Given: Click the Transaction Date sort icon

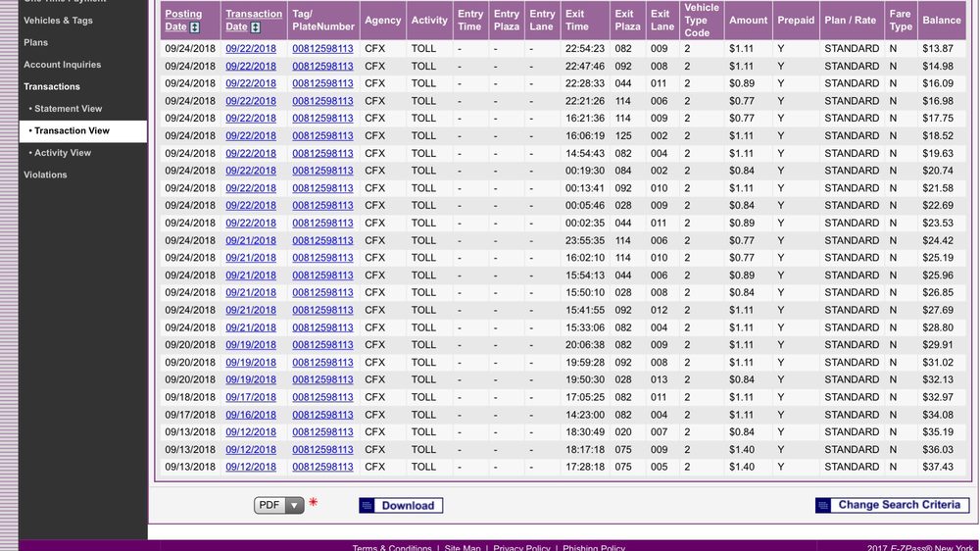Looking at the screenshot, I should point(256,27).
